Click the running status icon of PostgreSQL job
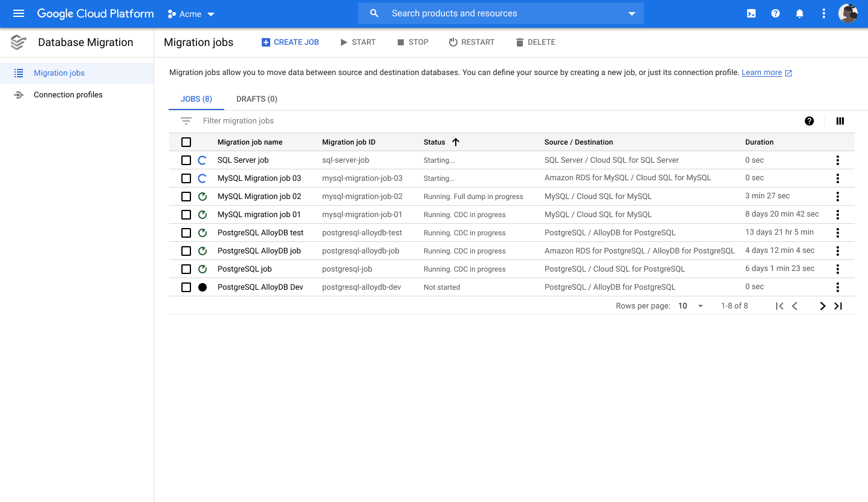Image resolution: width=868 pixels, height=502 pixels. (x=202, y=269)
